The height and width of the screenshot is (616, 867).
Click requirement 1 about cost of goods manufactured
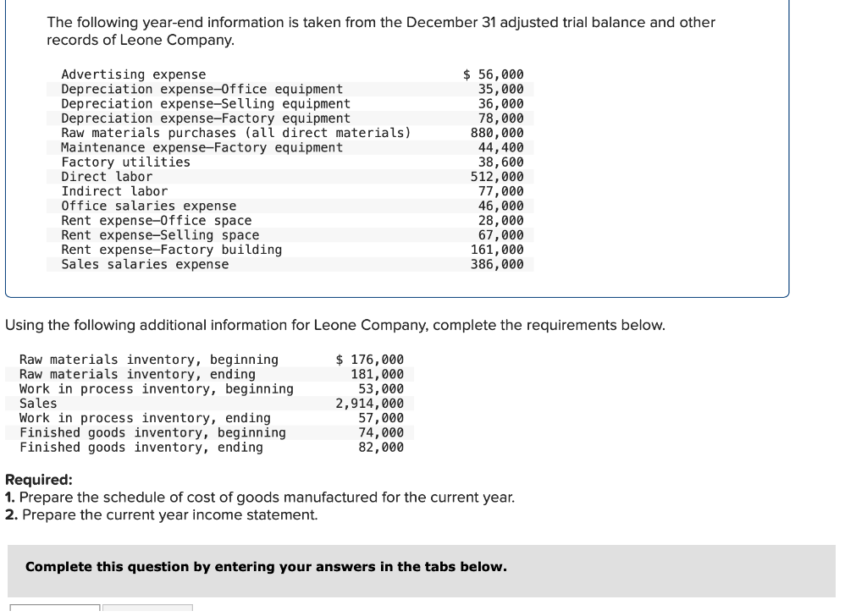(260, 498)
